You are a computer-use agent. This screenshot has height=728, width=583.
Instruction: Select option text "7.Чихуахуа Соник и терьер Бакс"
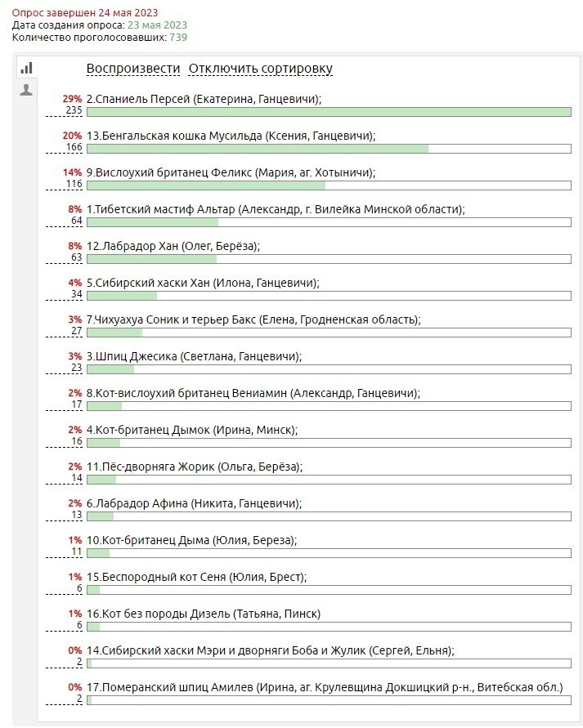[171, 319]
